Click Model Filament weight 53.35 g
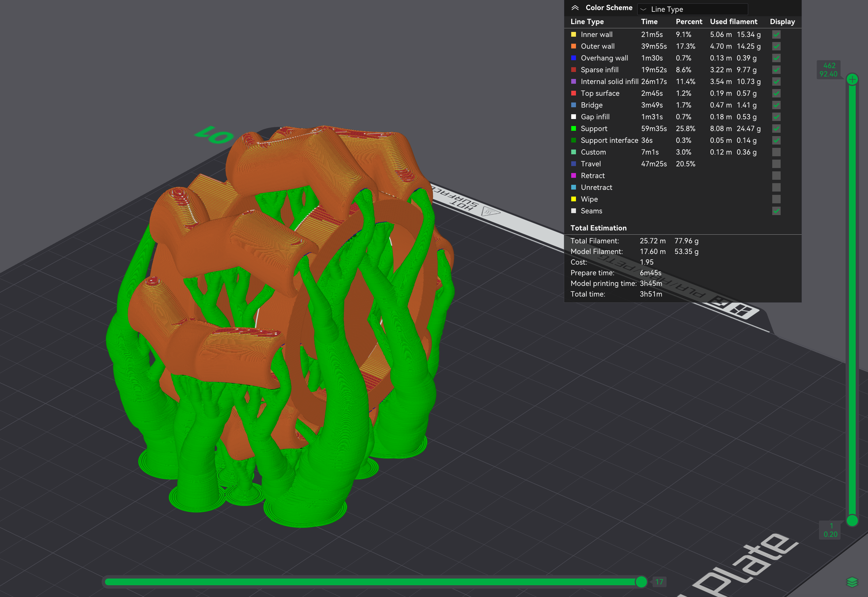 pyautogui.click(x=686, y=251)
